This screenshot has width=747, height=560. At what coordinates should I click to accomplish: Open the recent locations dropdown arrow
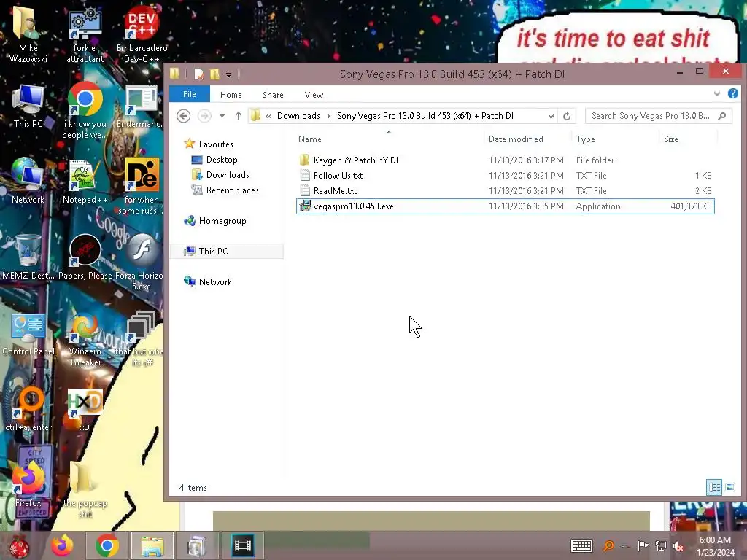(222, 116)
